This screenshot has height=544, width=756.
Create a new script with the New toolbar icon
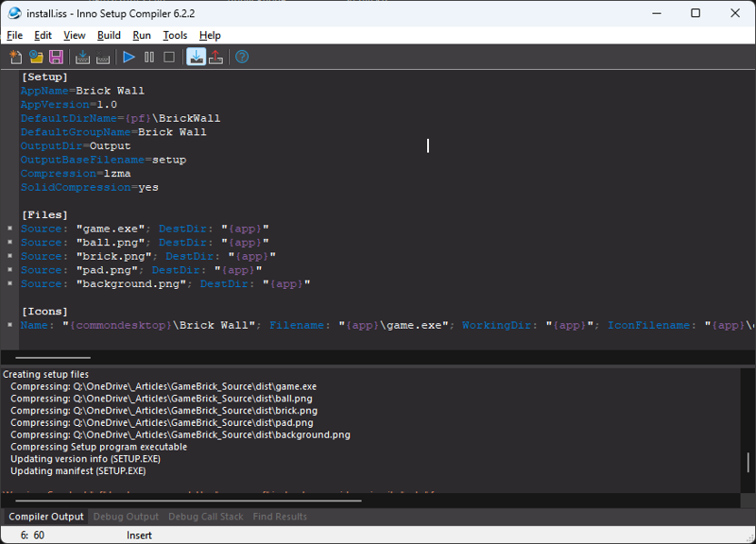tap(16, 58)
